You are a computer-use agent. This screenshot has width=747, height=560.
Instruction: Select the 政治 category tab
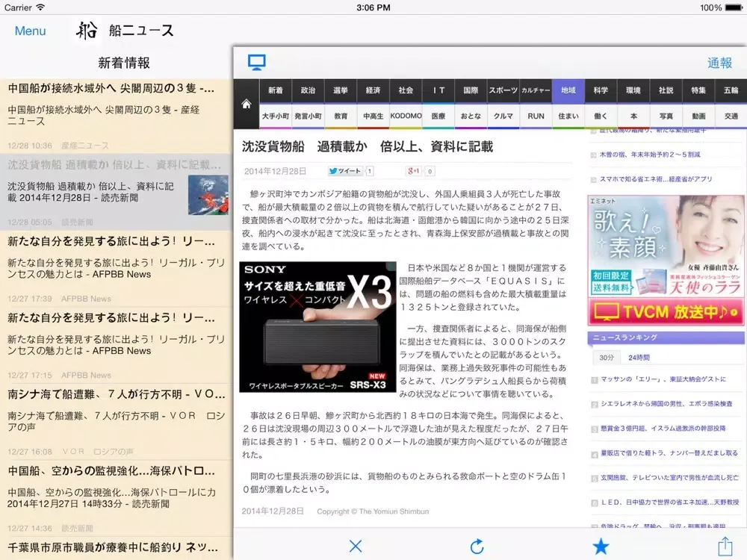pyautogui.click(x=308, y=90)
